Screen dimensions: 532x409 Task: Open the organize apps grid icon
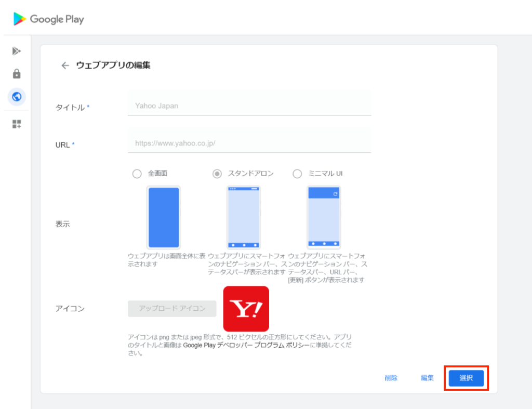17,124
